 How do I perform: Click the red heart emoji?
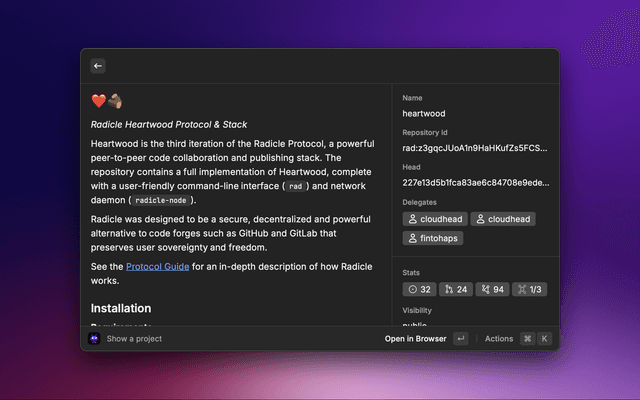point(98,101)
